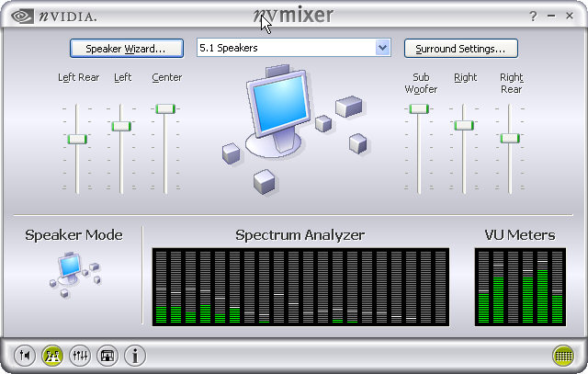Open the information page icon

(135, 355)
